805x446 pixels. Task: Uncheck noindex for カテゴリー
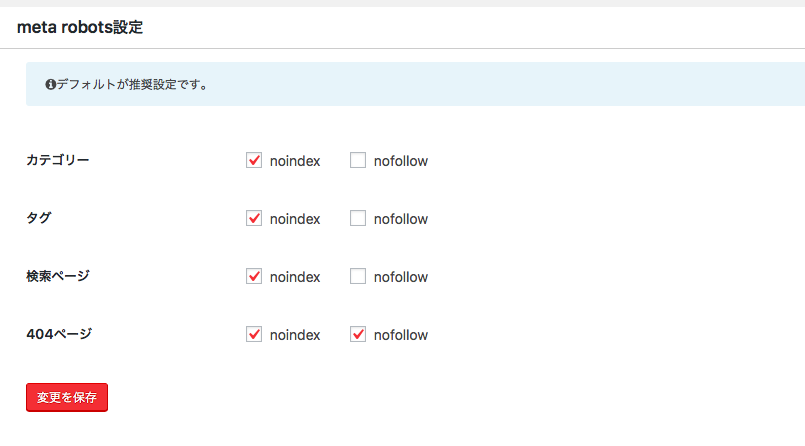(254, 160)
